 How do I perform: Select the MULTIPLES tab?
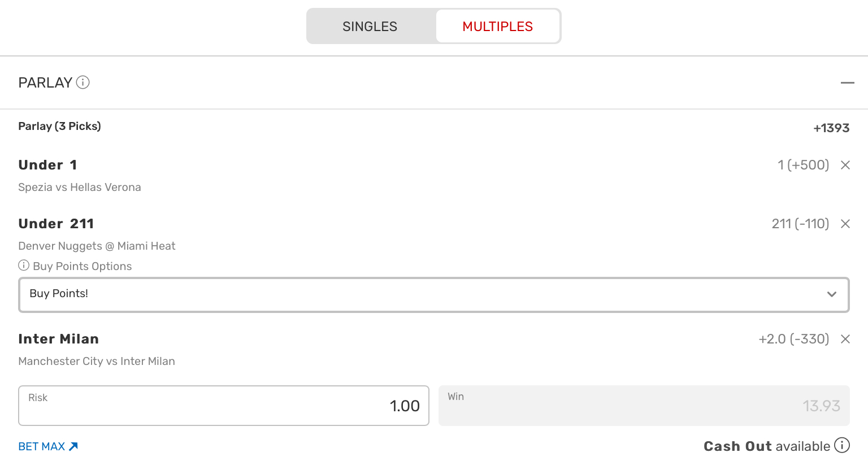[497, 27]
